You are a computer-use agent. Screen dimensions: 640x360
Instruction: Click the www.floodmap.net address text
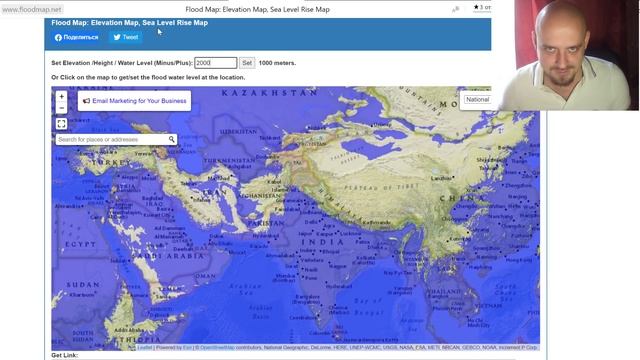point(32,9)
